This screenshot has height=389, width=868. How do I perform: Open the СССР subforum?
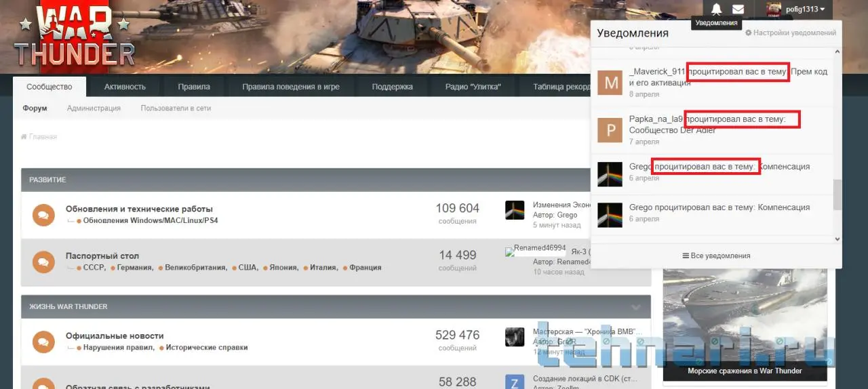click(x=94, y=268)
